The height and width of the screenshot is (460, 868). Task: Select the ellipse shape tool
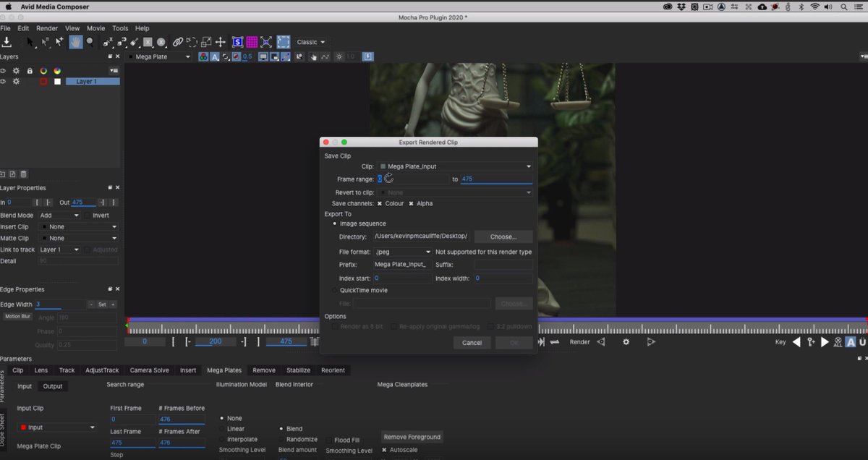coord(161,42)
